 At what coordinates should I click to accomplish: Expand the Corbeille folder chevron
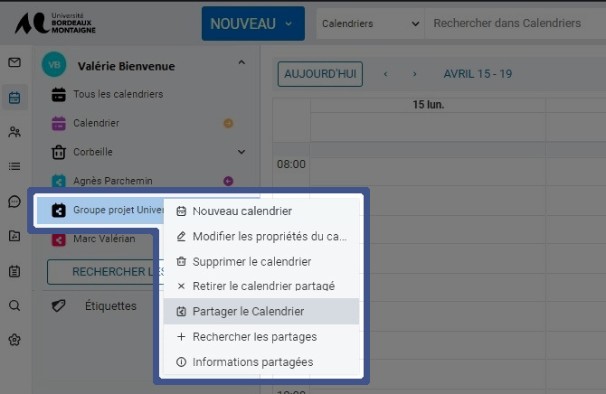242,152
